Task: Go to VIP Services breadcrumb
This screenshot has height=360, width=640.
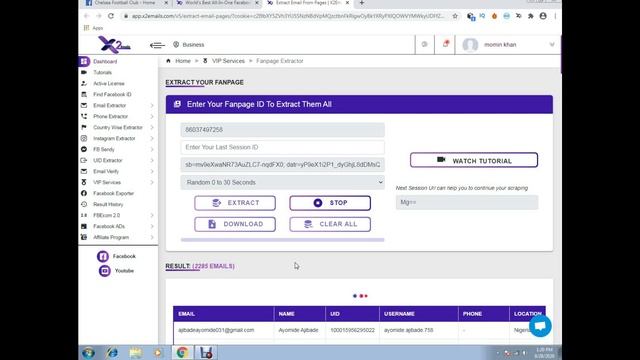Action: tap(228, 61)
